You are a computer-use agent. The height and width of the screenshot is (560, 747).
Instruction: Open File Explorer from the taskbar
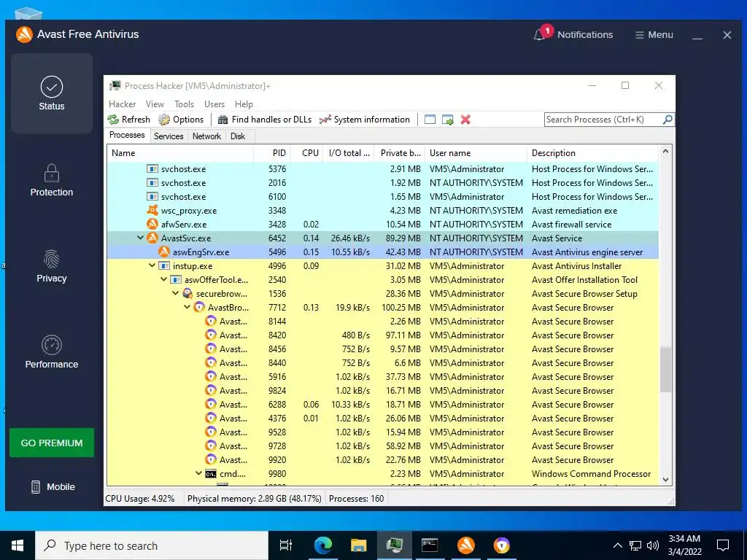[x=358, y=545]
